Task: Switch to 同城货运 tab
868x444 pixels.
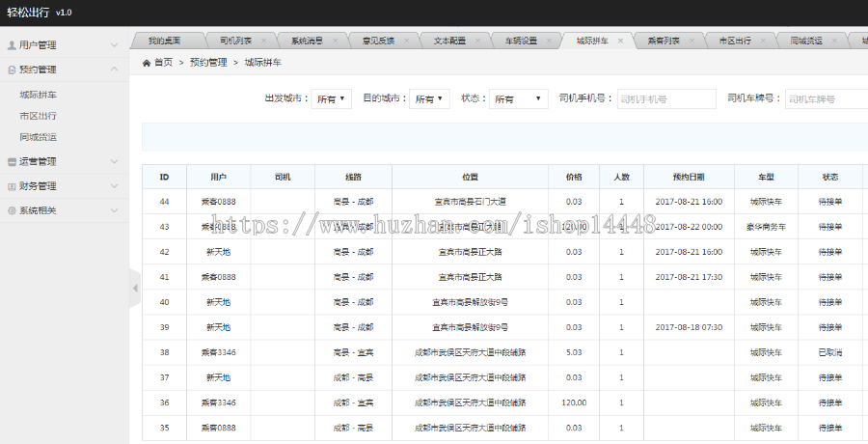Action: [807, 41]
